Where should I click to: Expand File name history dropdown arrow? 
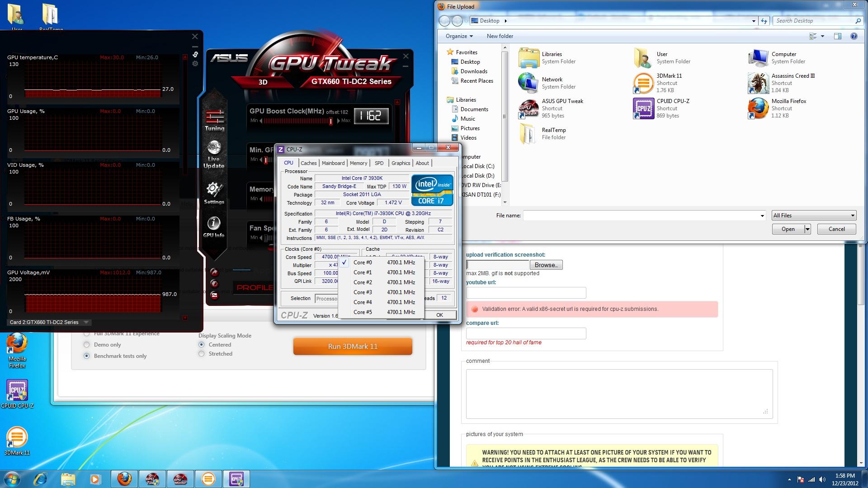762,216
